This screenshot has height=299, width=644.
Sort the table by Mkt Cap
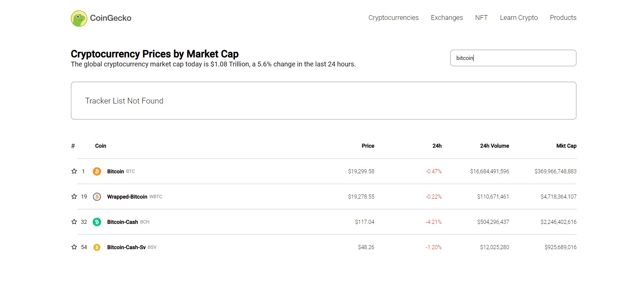pyautogui.click(x=566, y=146)
